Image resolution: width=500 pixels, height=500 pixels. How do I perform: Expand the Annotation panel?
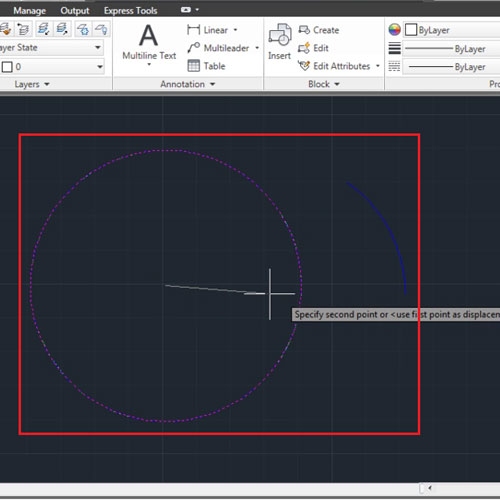click(x=188, y=84)
